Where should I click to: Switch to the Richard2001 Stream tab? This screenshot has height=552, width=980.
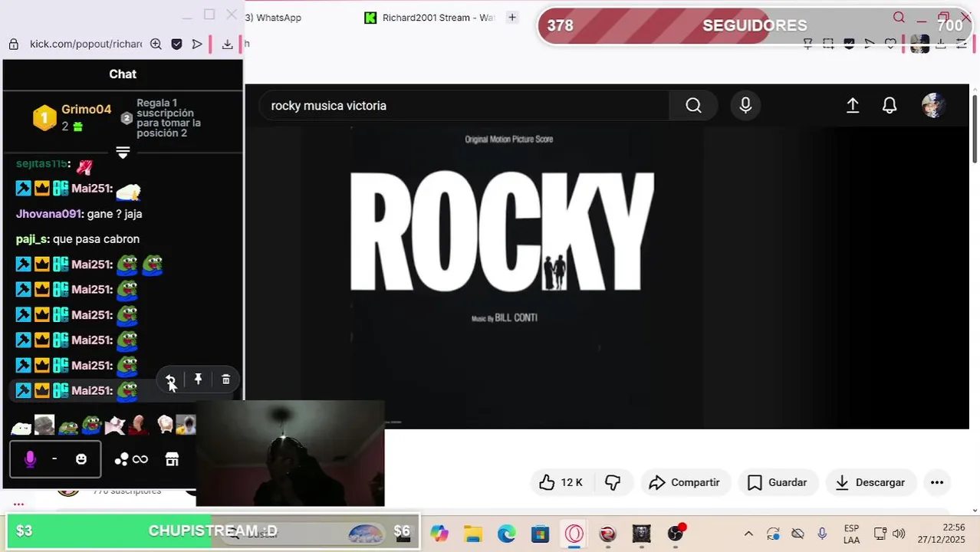point(430,18)
